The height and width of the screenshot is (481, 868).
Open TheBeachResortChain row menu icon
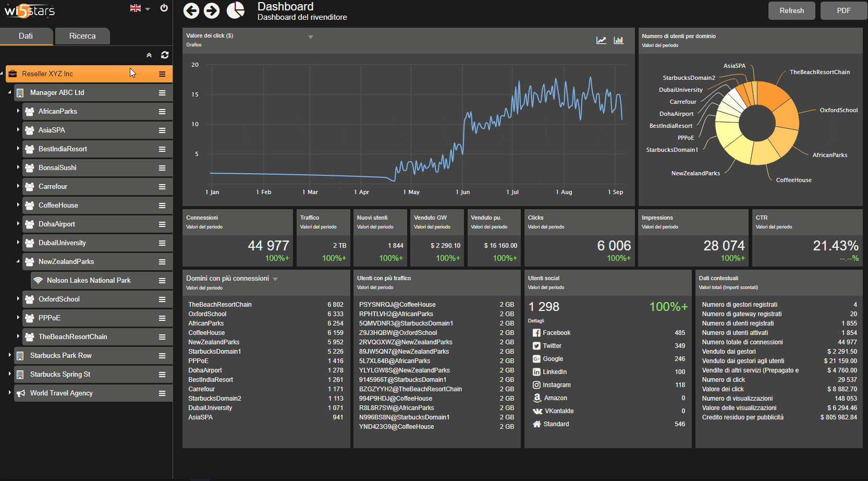point(162,337)
